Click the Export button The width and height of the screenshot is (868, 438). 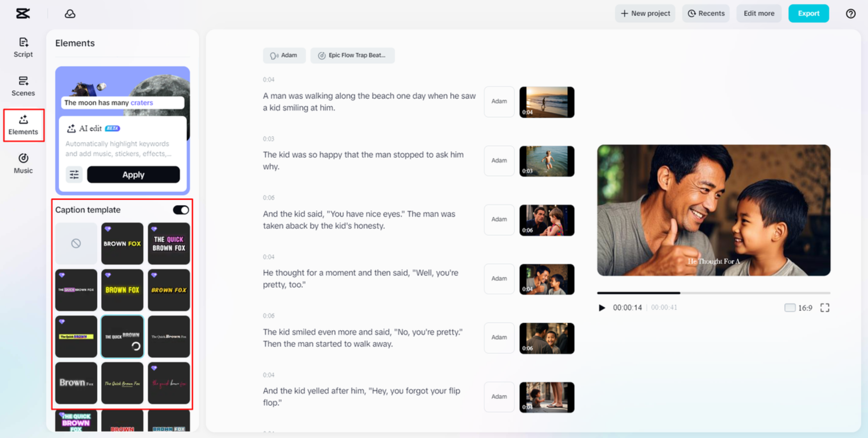click(808, 13)
